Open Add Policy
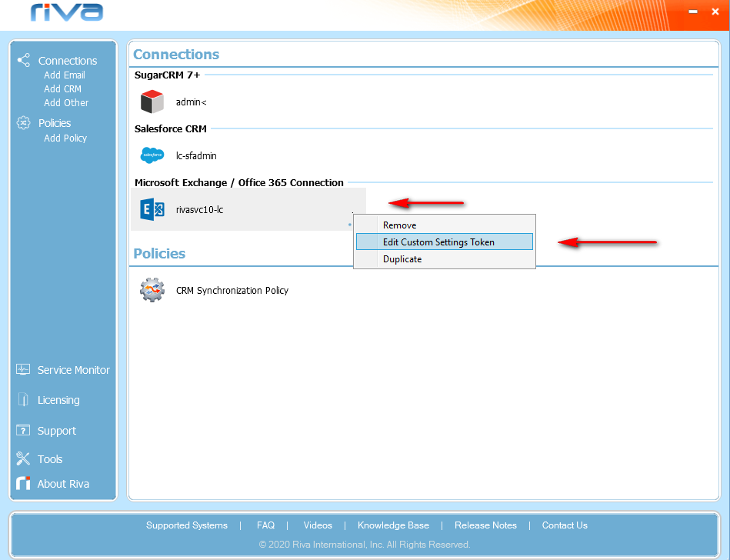 pyautogui.click(x=65, y=138)
